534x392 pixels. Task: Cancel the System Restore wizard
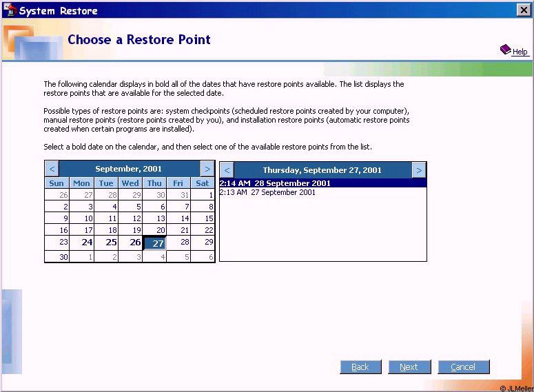tap(464, 367)
